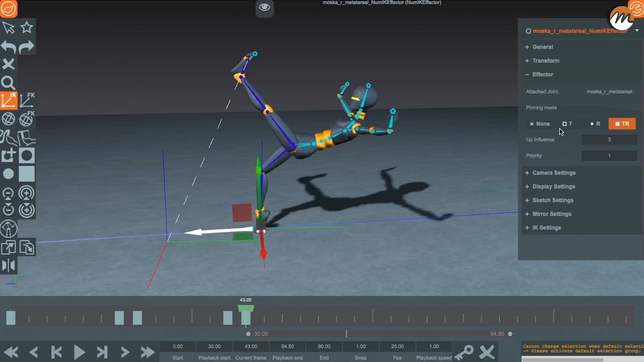
Task: Activate the mirror tool icon
Action: tap(9, 265)
